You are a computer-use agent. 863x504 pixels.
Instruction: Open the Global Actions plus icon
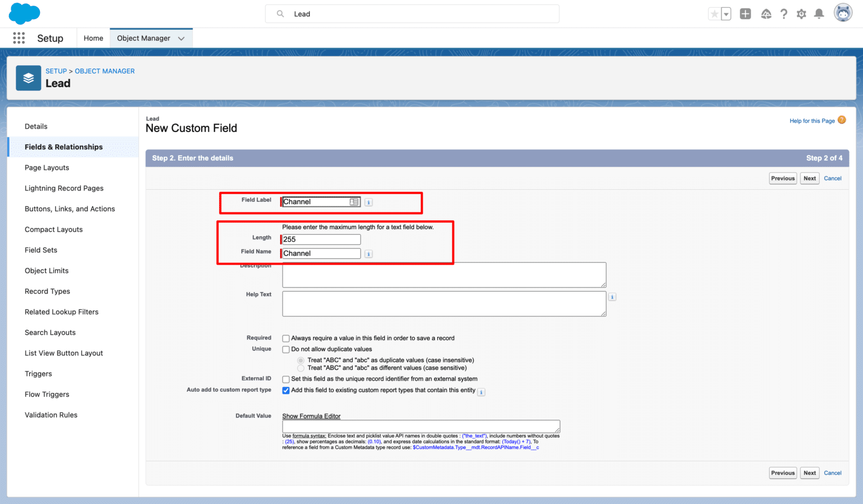pos(745,13)
